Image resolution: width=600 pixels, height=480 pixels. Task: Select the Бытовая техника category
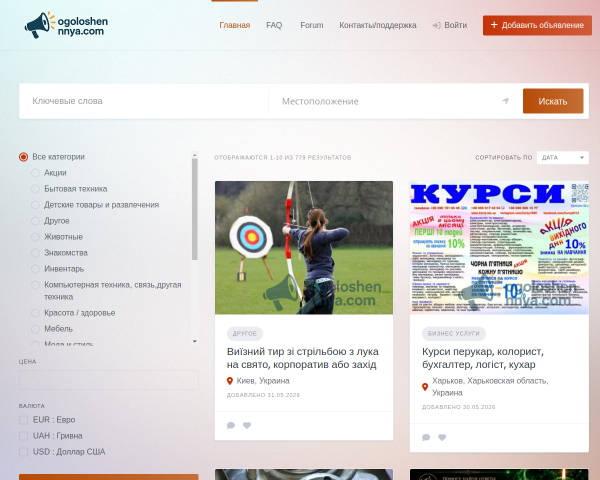(35, 189)
